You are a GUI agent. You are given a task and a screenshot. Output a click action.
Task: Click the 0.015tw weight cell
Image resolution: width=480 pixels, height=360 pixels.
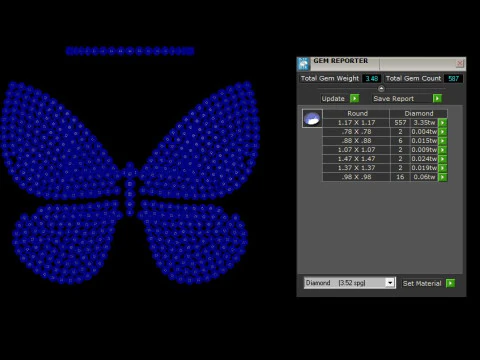click(x=424, y=141)
